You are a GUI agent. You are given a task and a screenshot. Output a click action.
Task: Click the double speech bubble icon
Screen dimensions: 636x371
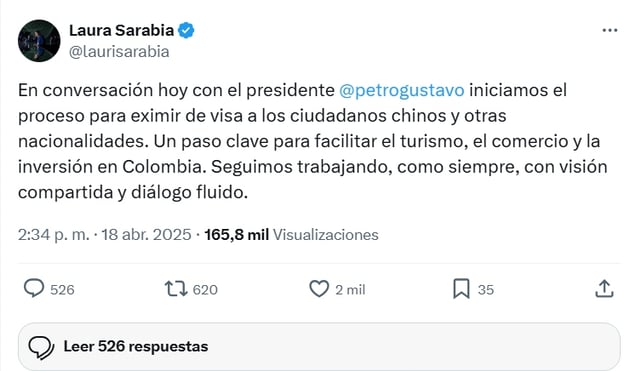pyautogui.click(x=41, y=347)
